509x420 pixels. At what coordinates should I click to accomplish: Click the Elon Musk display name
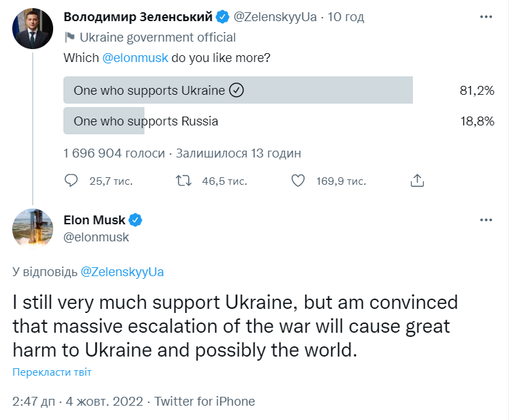pyautogui.click(x=94, y=220)
